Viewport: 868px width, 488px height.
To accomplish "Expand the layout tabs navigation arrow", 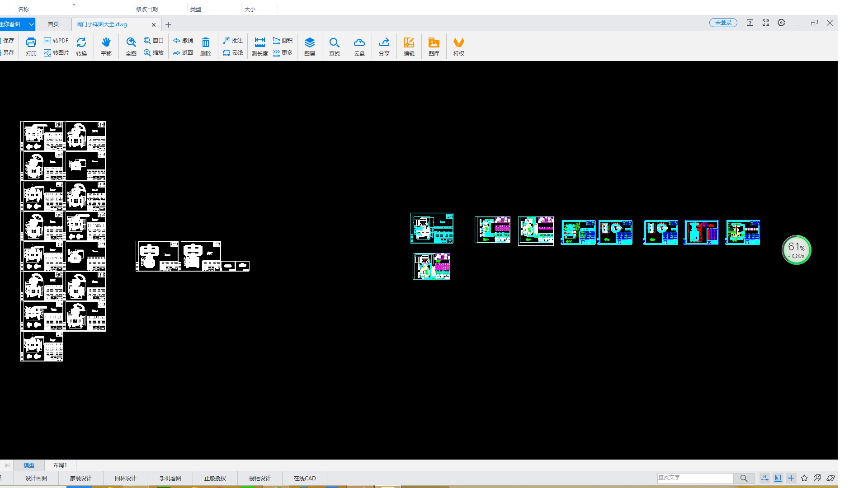I will (7, 465).
